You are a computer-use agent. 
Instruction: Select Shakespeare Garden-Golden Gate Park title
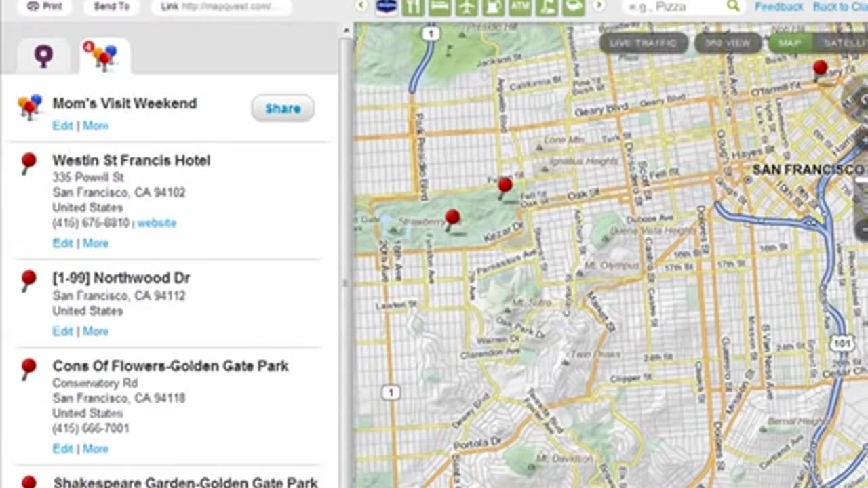pyautogui.click(x=186, y=483)
